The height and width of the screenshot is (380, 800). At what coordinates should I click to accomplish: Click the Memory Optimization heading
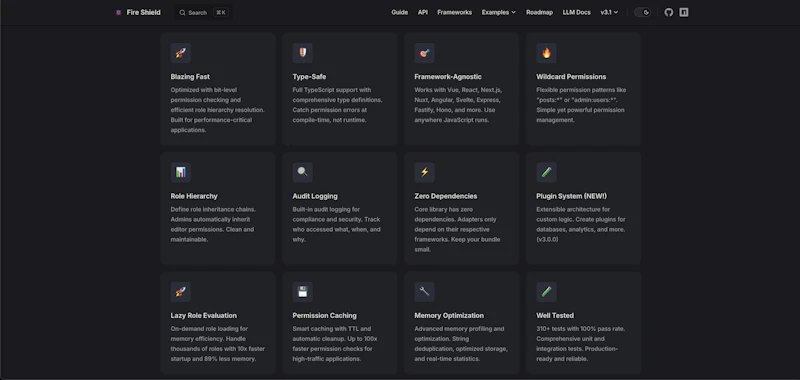[x=449, y=315]
